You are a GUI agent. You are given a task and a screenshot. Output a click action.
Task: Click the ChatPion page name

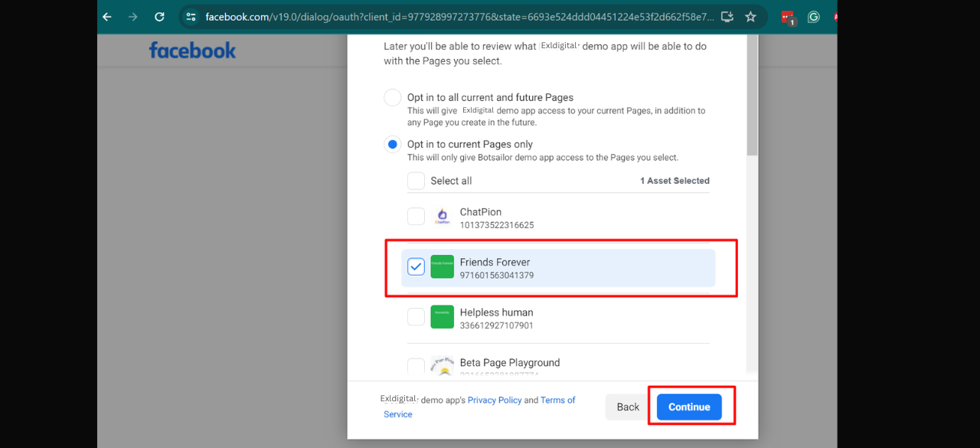(x=481, y=212)
